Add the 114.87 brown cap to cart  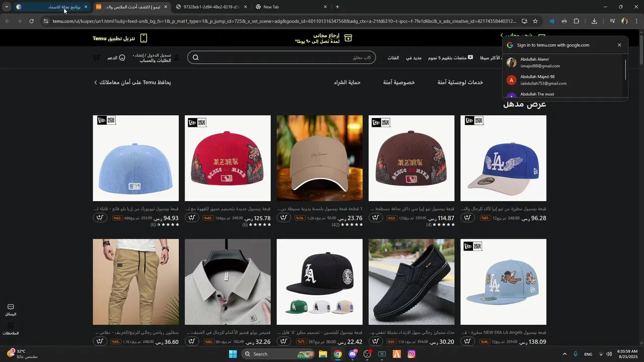pyautogui.click(x=376, y=218)
